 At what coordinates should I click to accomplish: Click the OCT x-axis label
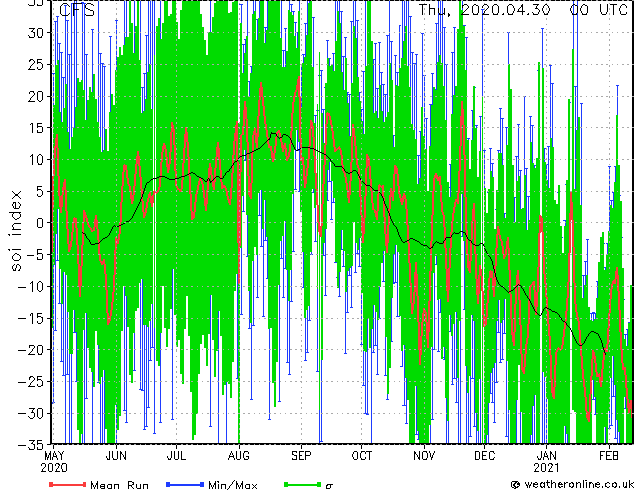(x=361, y=456)
